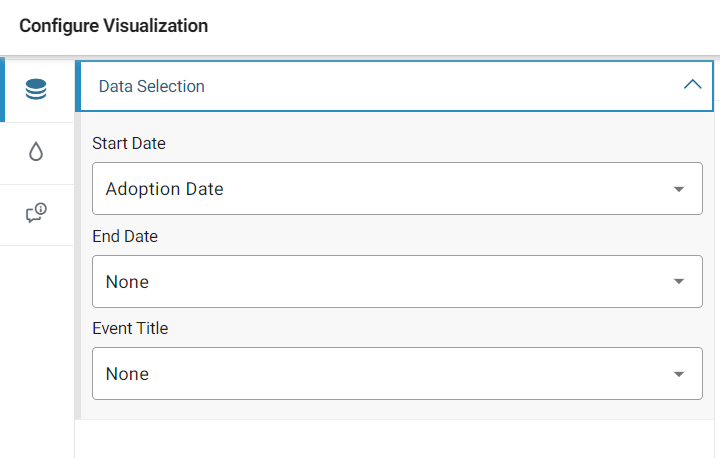Click the Start Date dropdown arrow
Screen dimensions: 720x458
point(679,189)
